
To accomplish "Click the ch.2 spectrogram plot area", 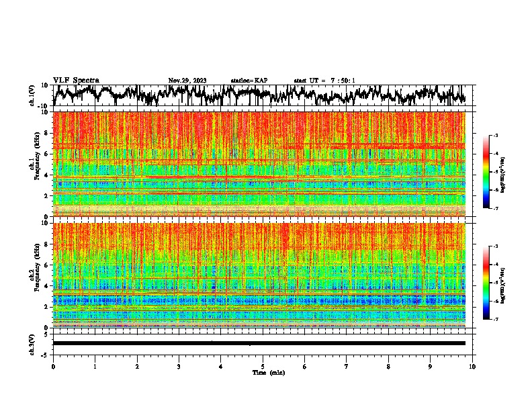I will 259,275.
